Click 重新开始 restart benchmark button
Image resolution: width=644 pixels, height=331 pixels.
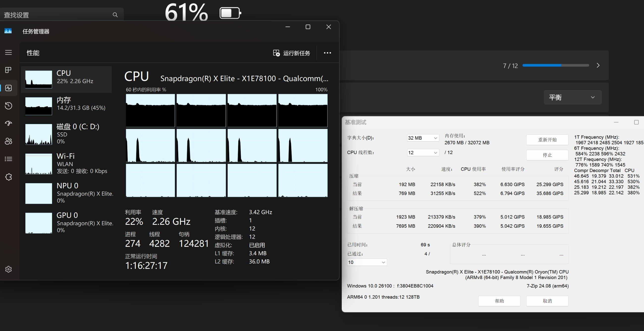(x=547, y=140)
